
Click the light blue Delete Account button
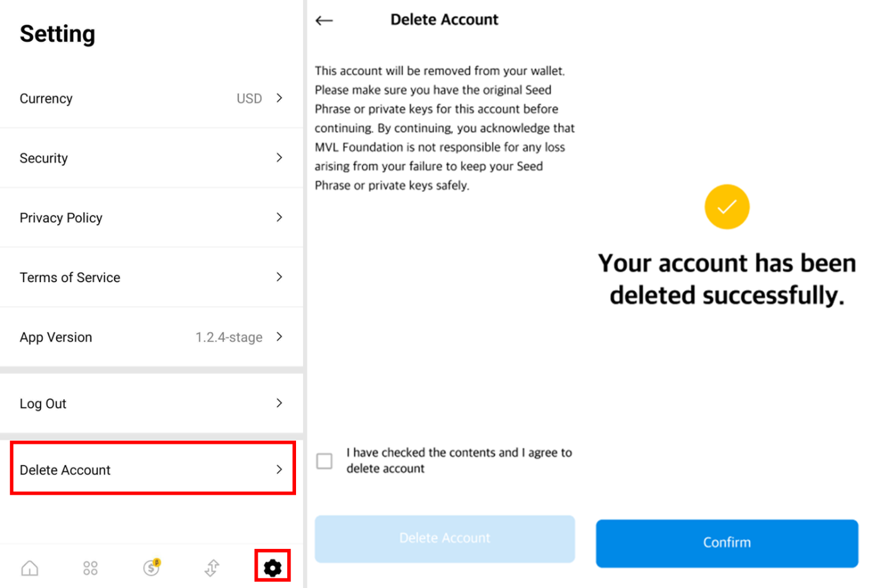click(x=445, y=539)
